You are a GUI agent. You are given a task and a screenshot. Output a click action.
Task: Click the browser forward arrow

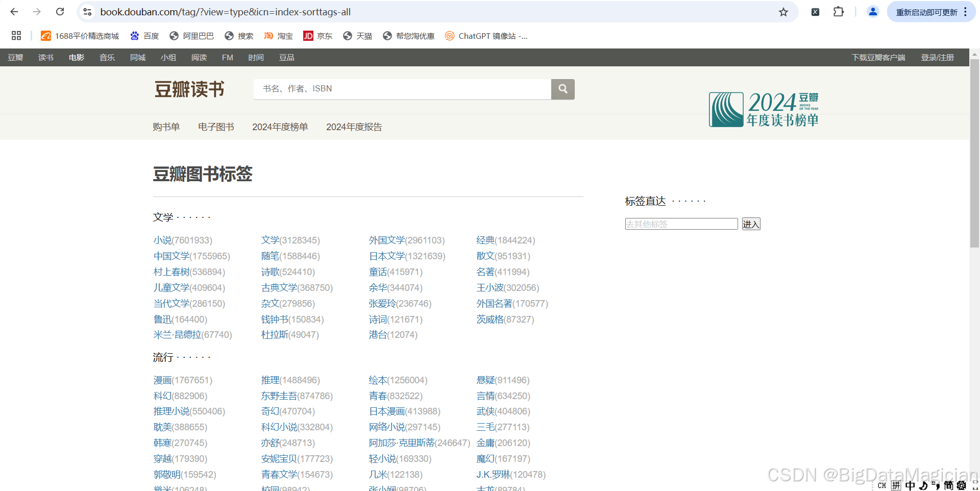37,12
